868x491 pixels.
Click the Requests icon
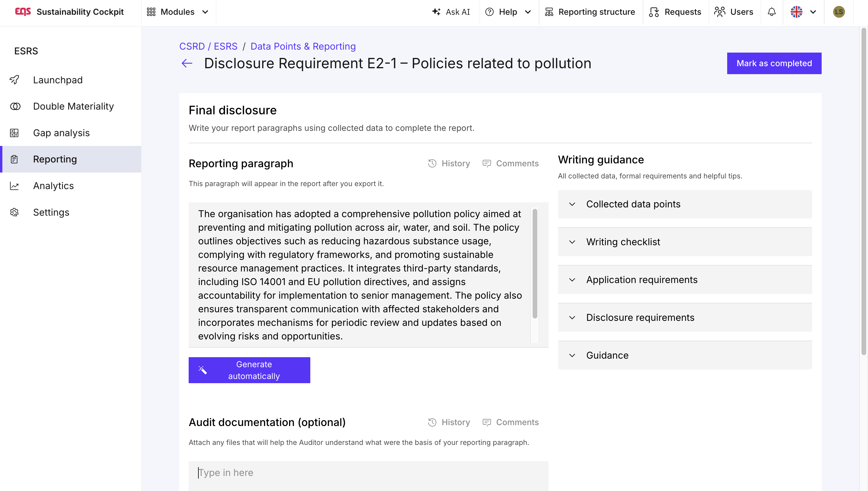pyautogui.click(x=654, y=12)
